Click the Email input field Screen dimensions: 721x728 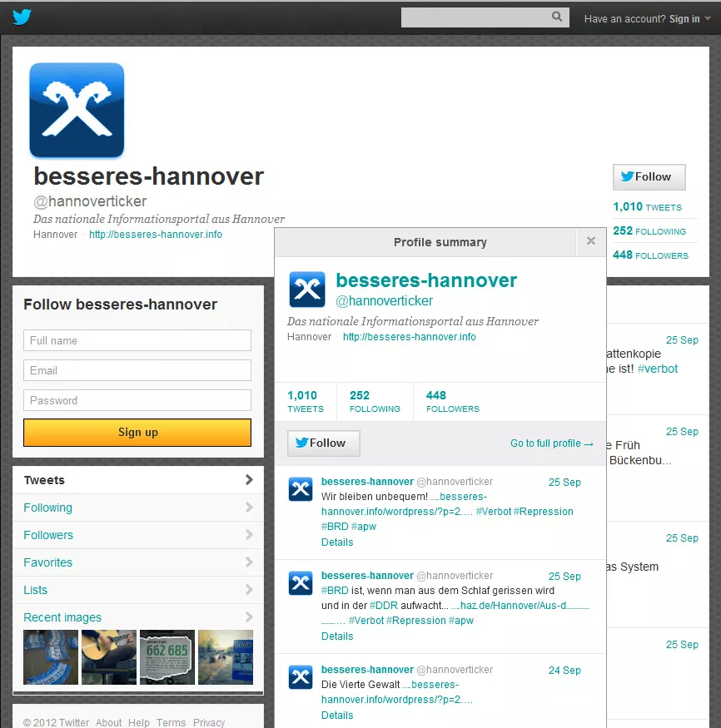[137, 370]
